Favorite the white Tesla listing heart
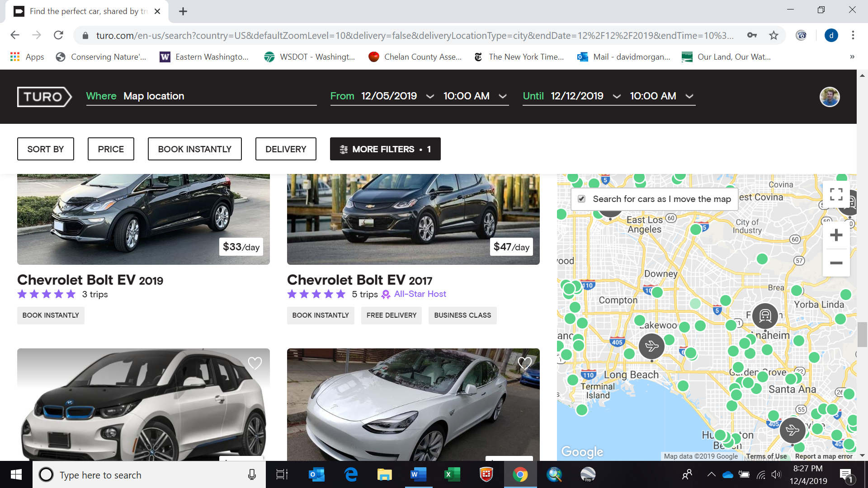868x488 pixels. tap(524, 363)
